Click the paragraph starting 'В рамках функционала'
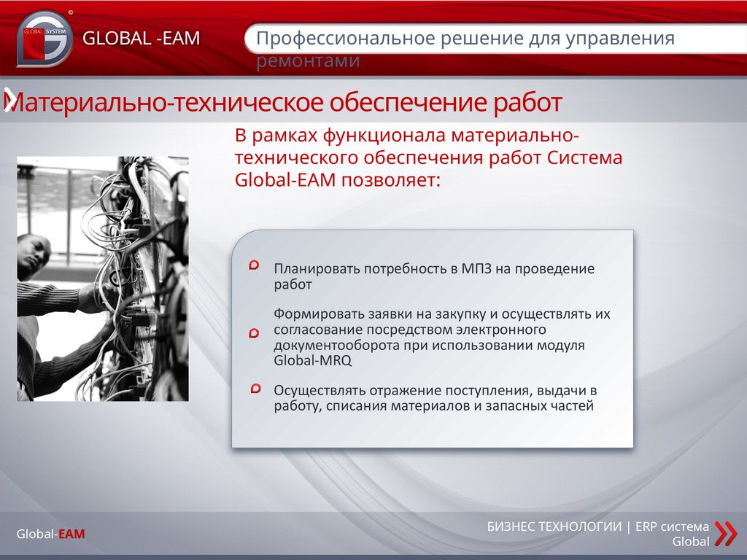 428,157
